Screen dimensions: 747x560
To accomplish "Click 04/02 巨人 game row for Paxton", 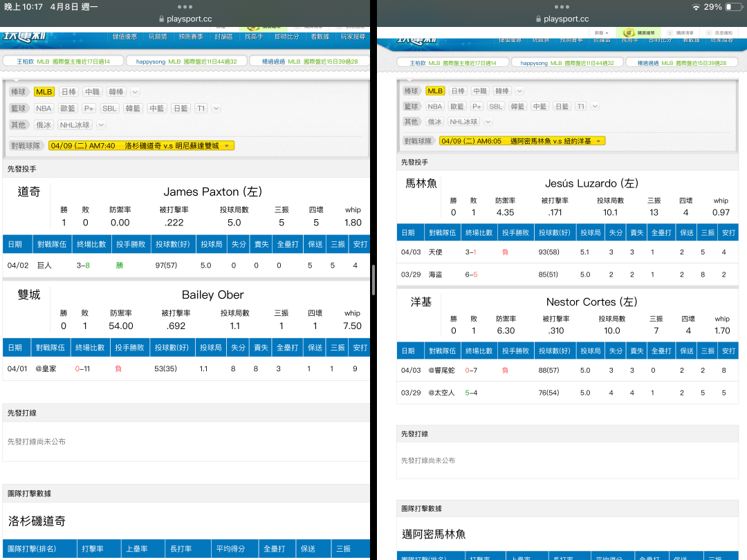I will point(186,265).
